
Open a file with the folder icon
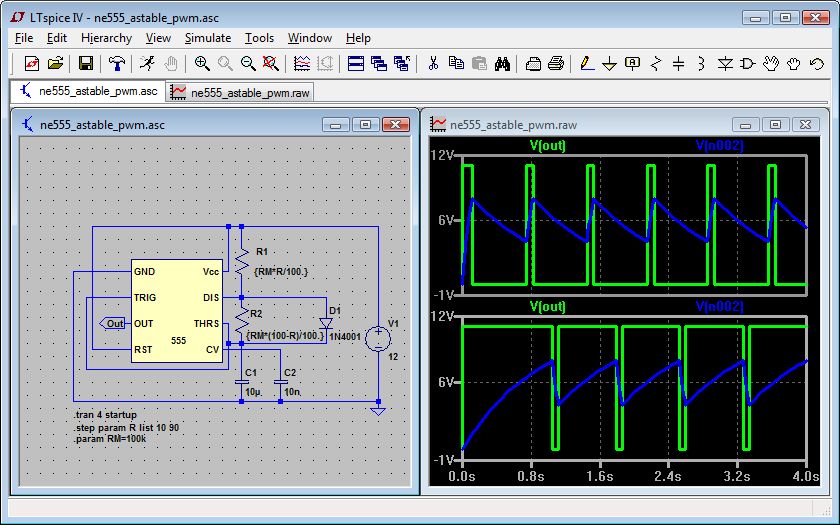pos(55,64)
